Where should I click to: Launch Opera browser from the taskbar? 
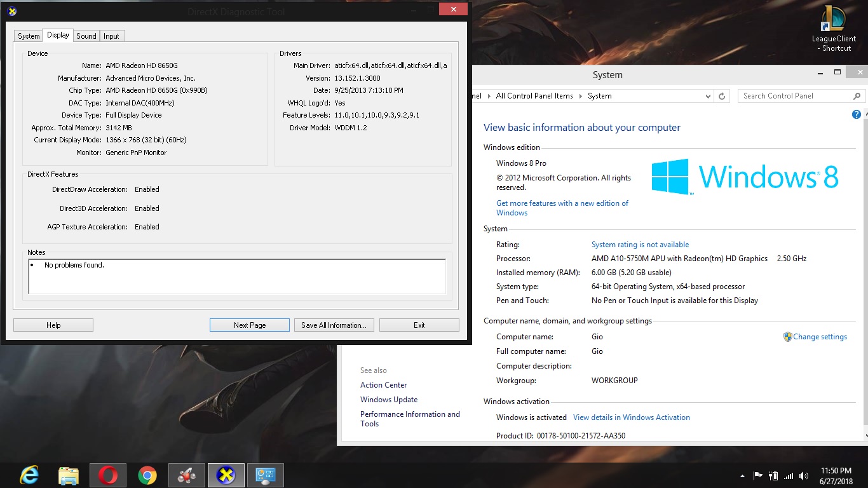[108, 475]
